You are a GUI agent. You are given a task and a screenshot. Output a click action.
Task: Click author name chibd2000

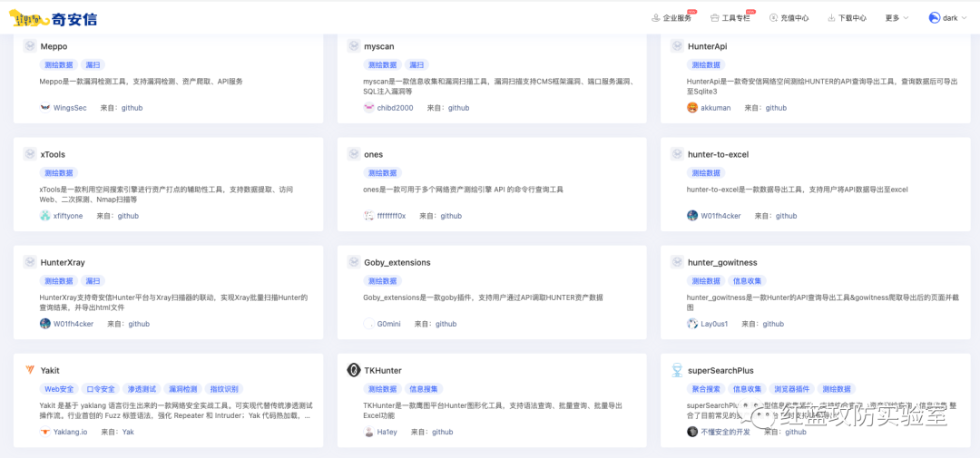[x=395, y=107]
